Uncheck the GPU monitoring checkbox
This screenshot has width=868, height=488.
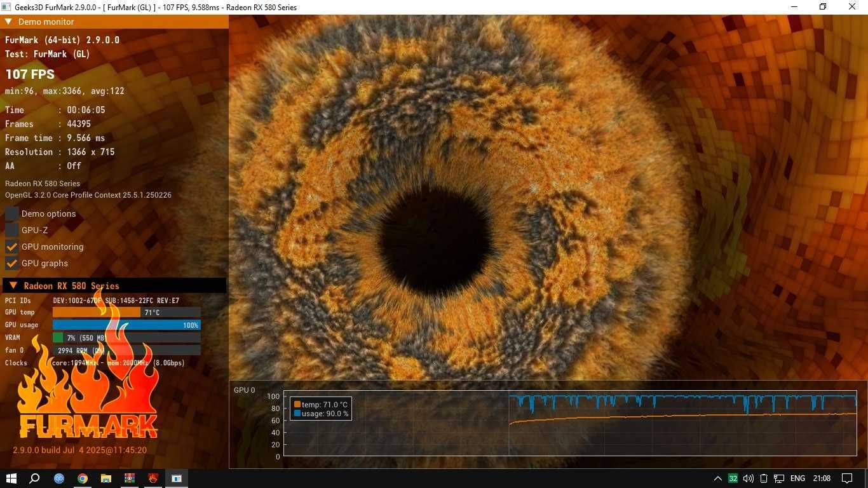click(11, 247)
